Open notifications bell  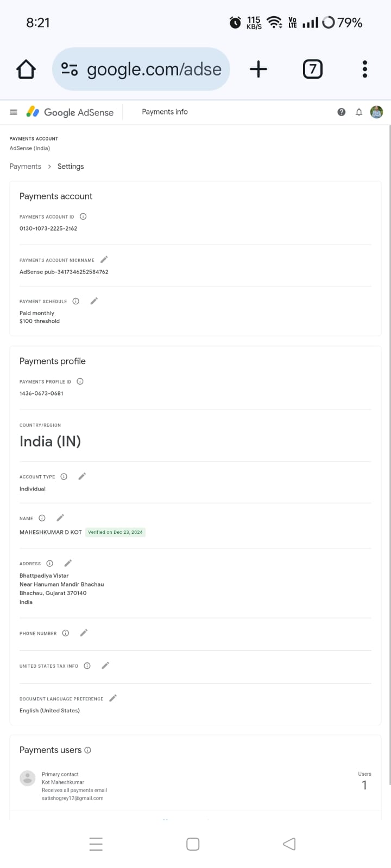coord(359,112)
